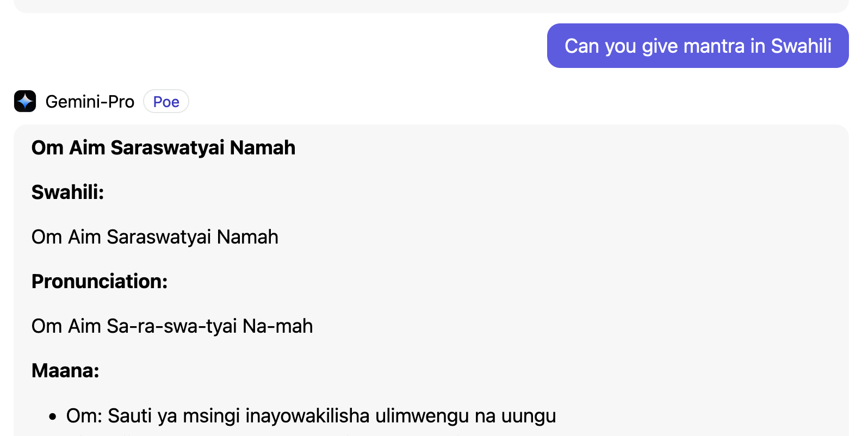Click the 'Om Aim Sa-ra-swa-tyai Na-mah' pronunciation line

pyautogui.click(x=172, y=326)
